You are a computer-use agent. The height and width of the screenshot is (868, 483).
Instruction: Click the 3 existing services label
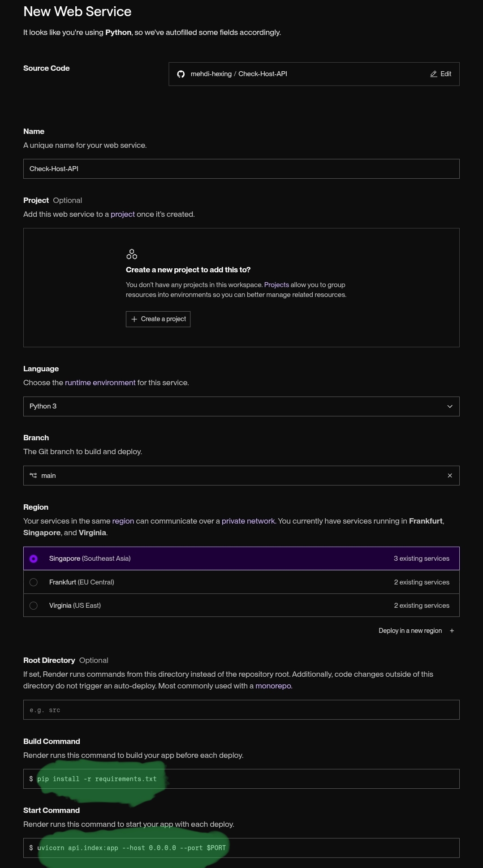(422, 559)
